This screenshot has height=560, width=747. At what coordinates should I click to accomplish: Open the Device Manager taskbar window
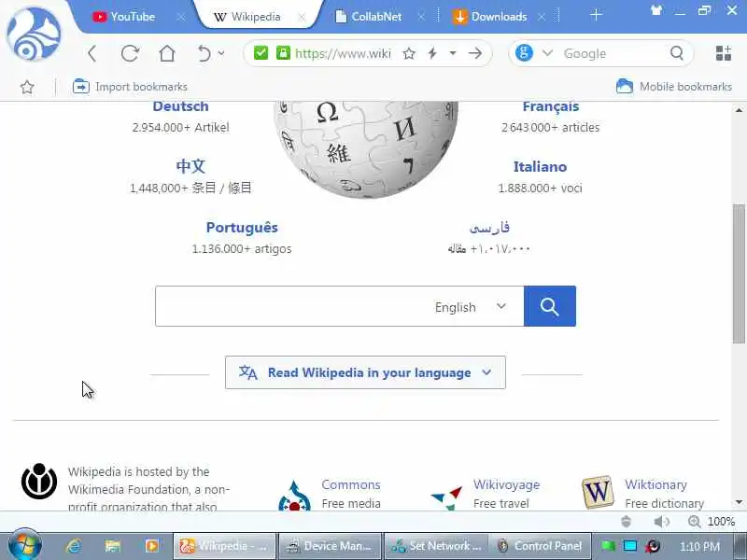tap(330, 546)
